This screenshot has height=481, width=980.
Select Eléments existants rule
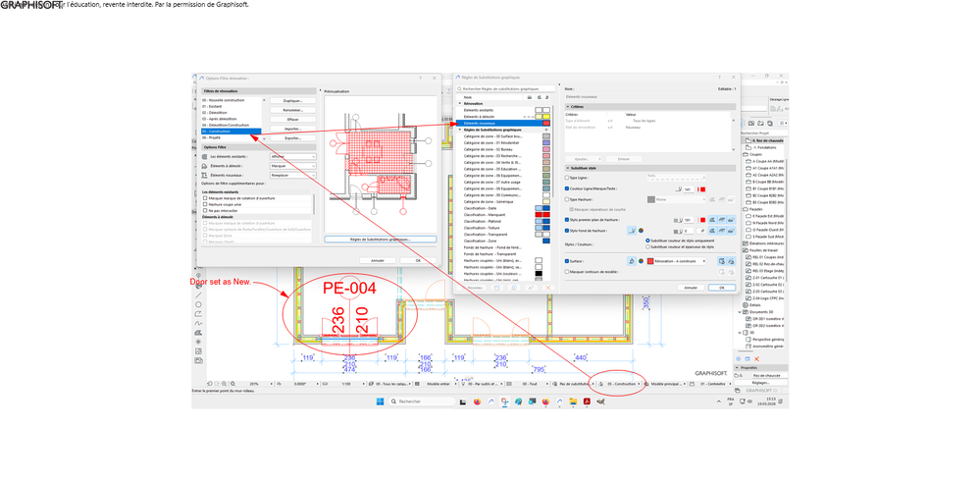(503, 110)
